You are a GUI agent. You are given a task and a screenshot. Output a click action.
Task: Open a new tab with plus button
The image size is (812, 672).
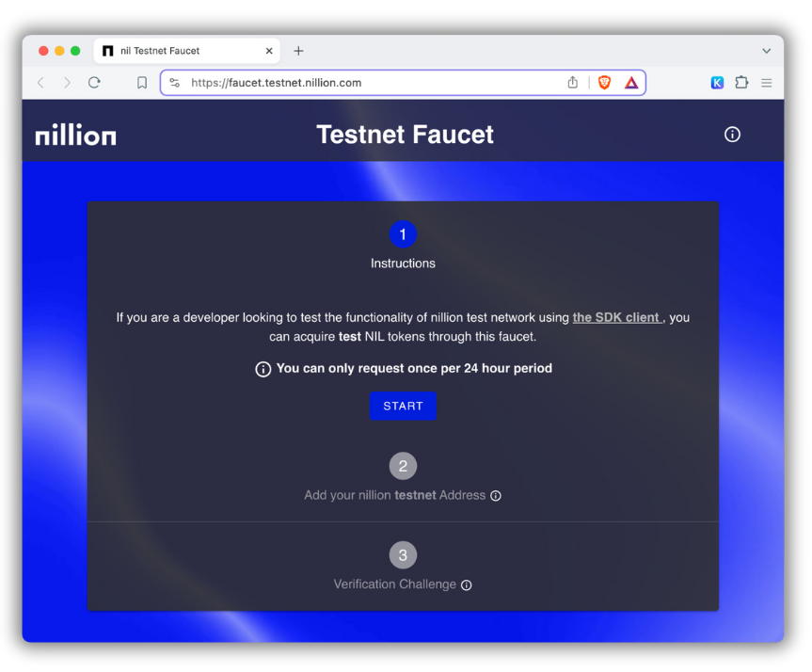click(298, 51)
